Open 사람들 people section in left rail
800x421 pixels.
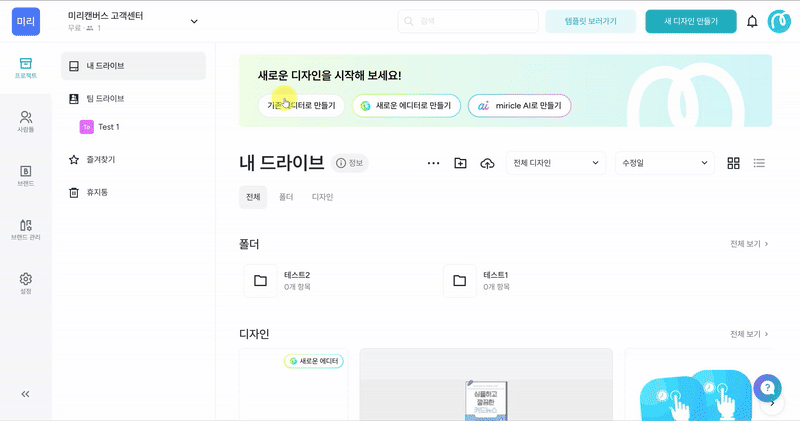pos(26,121)
